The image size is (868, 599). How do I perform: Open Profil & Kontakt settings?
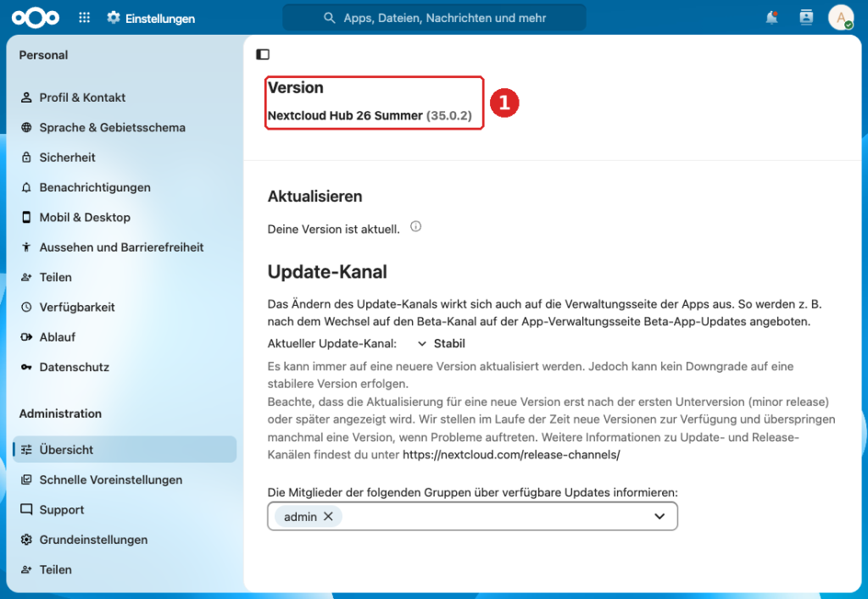click(125, 97)
